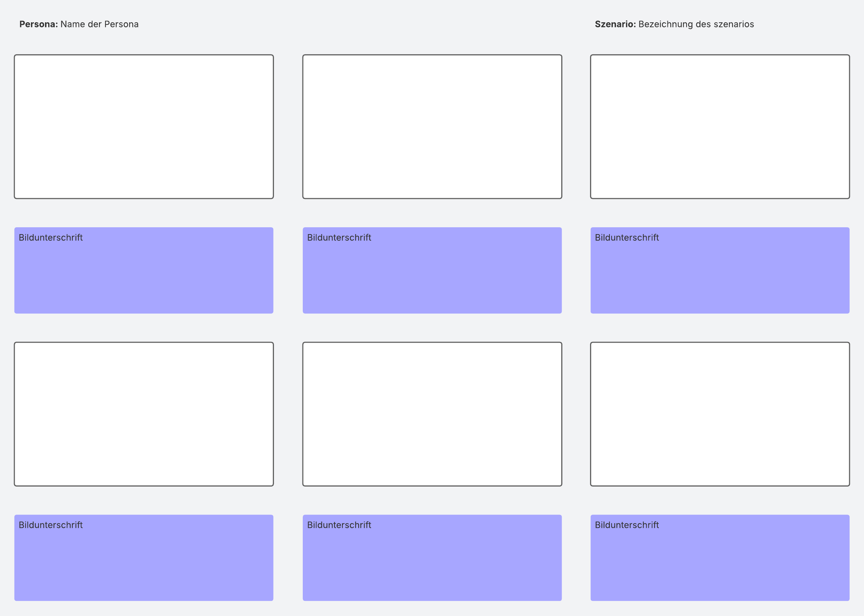Viewport: 864px width, 616px height.
Task: Click the bold 'Szenario:' label
Action: click(x=615, y=24)
